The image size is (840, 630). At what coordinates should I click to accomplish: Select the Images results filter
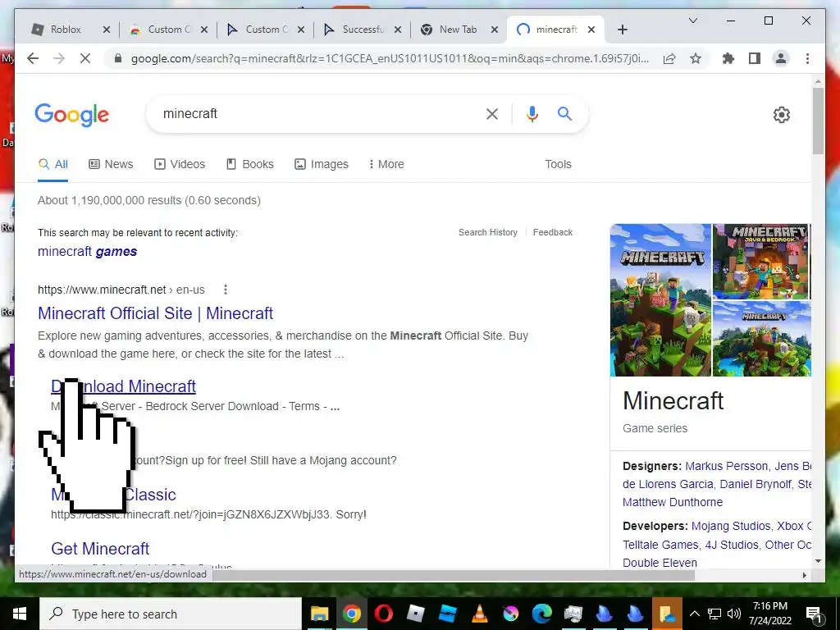pos(322,164)
